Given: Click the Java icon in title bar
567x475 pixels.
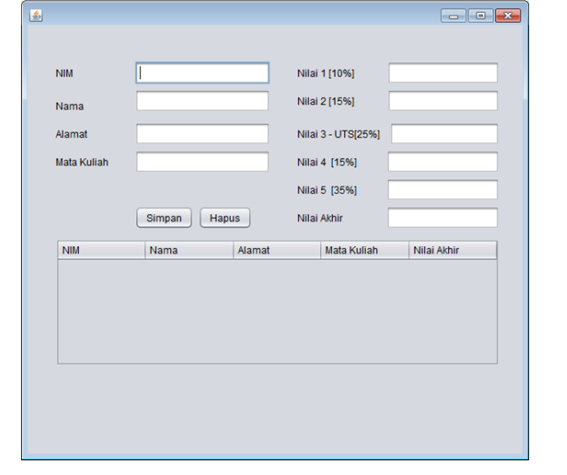Looking at the screenshot, I should point(36,16).
